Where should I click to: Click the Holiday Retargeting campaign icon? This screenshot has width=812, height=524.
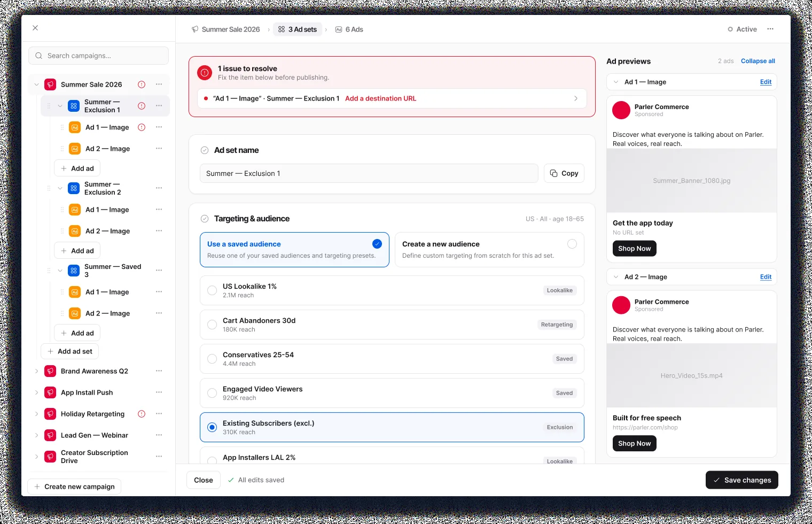click(50, 414)
